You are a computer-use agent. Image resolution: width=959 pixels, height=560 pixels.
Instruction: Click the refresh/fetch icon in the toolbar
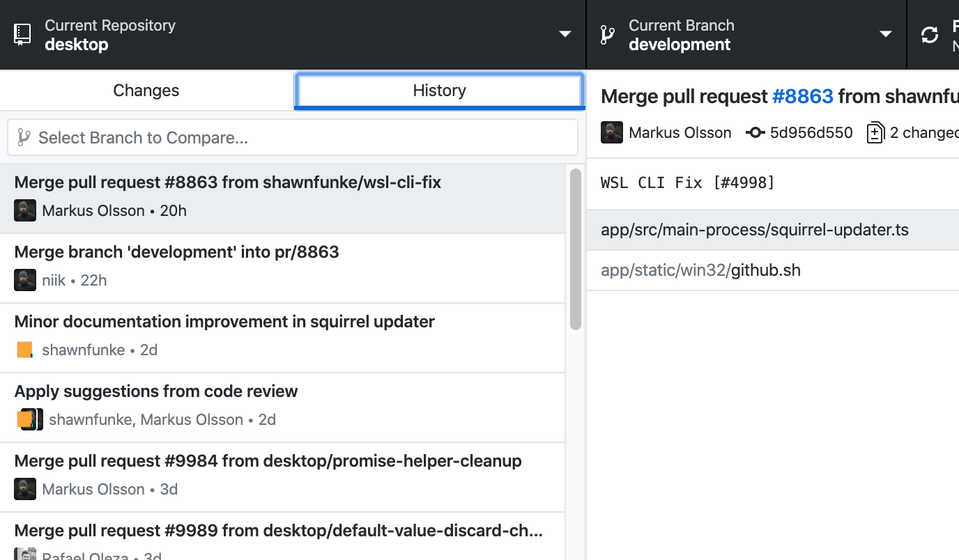(930, 33)
